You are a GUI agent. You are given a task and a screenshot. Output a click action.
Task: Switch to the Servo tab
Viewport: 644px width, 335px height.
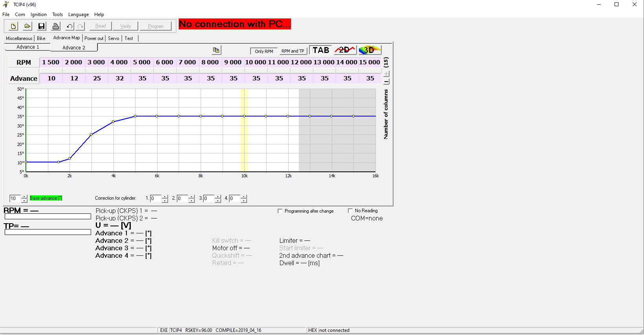pyautogui.click(x=113, y=38)
